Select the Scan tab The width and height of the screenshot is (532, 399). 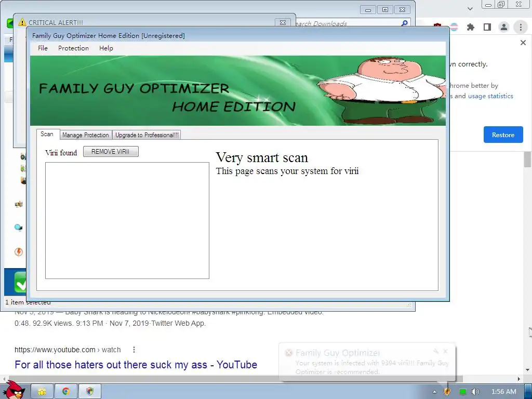[47, 134]
